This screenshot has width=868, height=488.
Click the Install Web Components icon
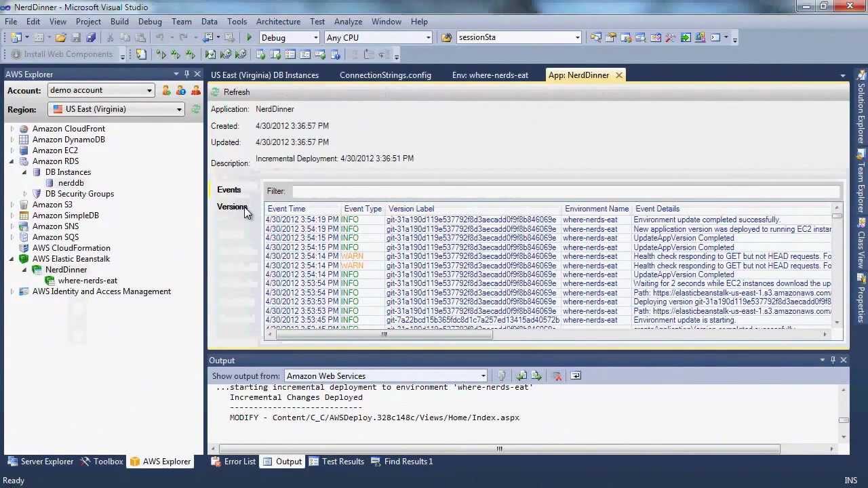pyautogui.click(x=16, y=54)
